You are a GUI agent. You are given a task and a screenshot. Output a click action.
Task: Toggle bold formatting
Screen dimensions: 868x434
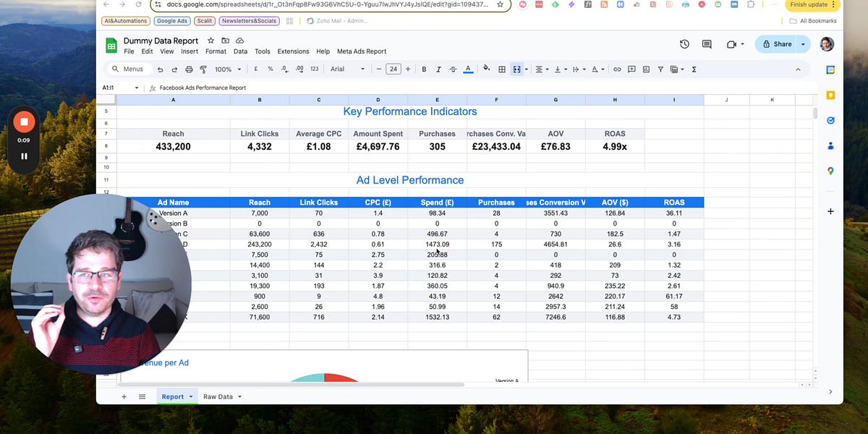(424, 69)
